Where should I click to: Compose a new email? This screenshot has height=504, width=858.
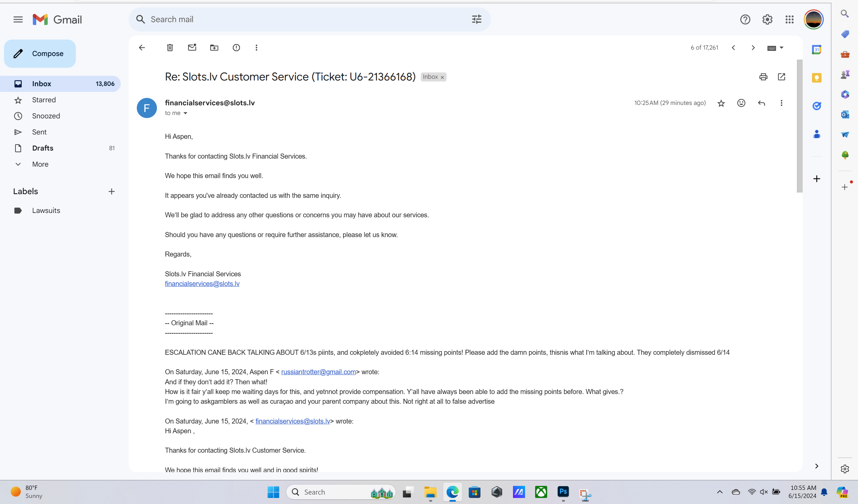point(40,53)
